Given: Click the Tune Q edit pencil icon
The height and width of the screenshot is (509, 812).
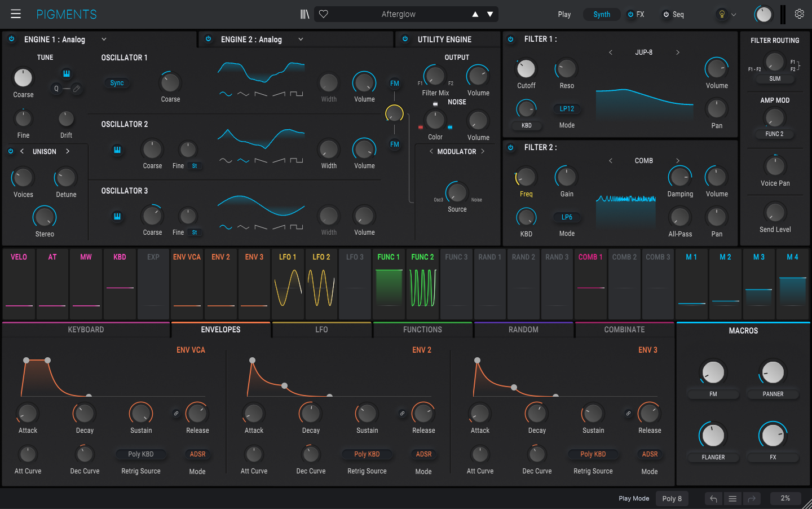Looking at the screenshot, I should coord(77,89).
